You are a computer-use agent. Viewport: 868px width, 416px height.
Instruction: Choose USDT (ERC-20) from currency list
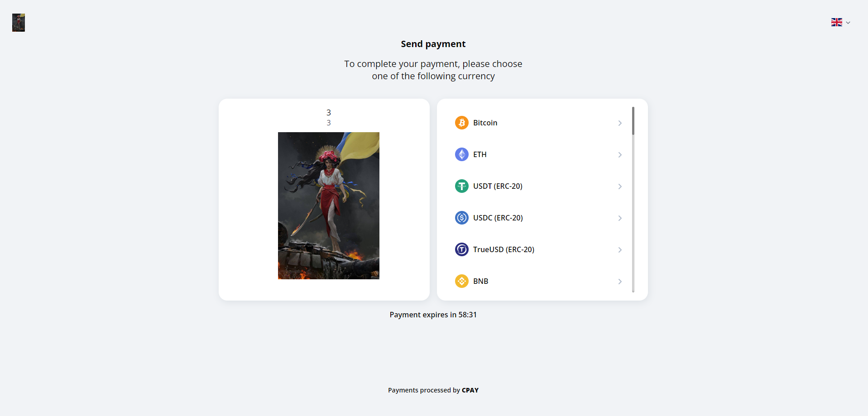point(498,186)
